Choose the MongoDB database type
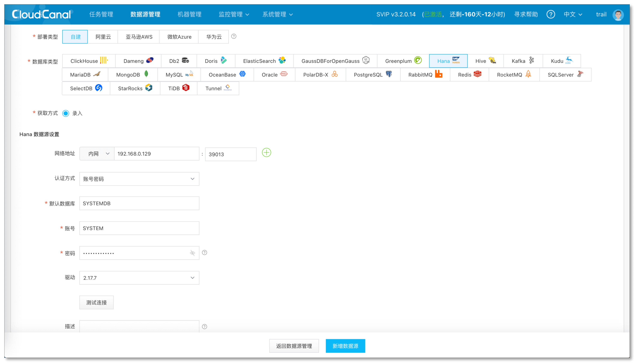The width and height of the screenshot is (636, 364). point(133,75)
